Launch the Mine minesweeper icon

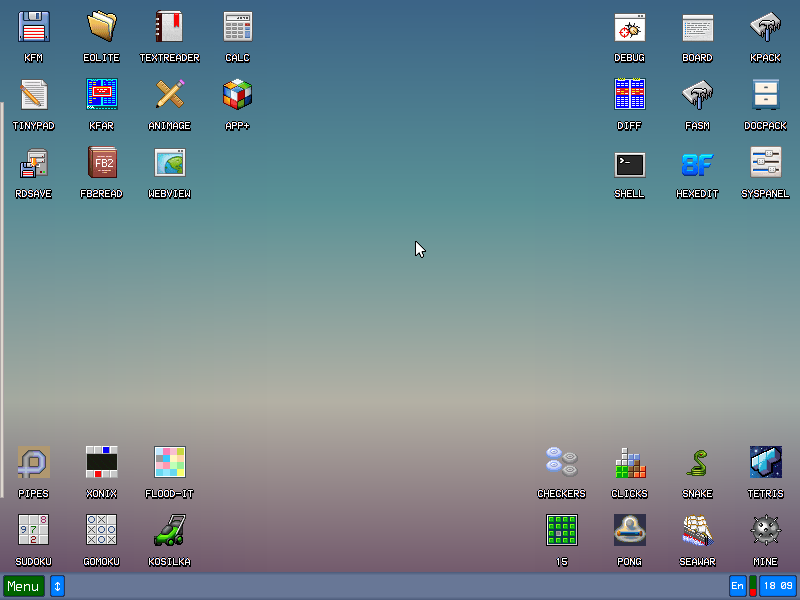pyautogui.click(x=766, y=531)
